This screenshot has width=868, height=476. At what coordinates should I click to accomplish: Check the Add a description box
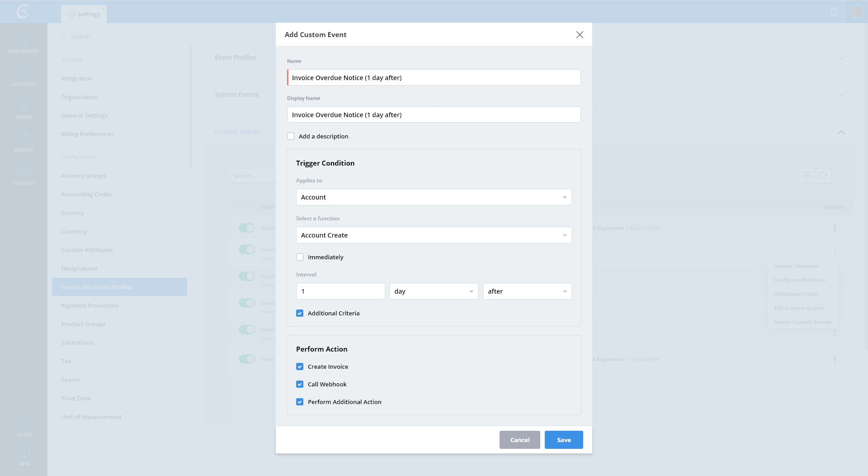pos(291,136)
